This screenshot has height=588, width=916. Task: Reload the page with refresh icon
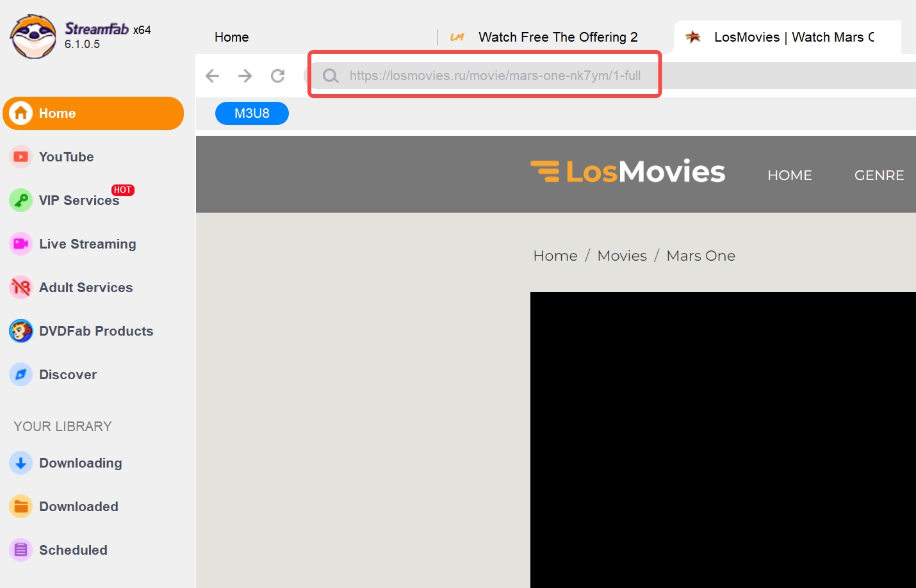(277, 76)
